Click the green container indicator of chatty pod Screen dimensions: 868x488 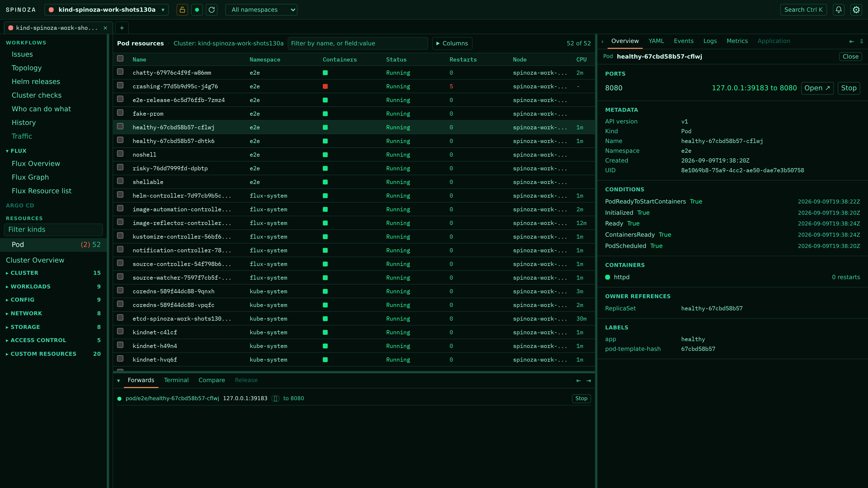point(325,73)
